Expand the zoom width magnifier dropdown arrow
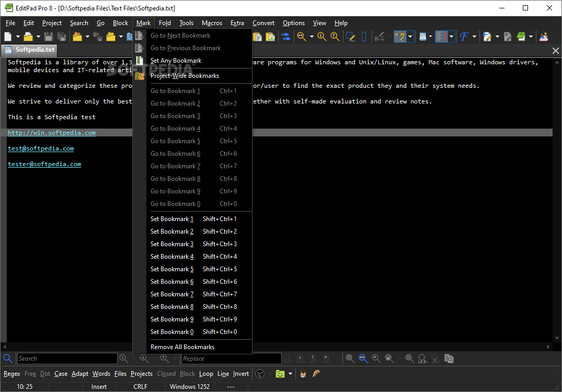This screenshot has width=562, height=392. 312,37
